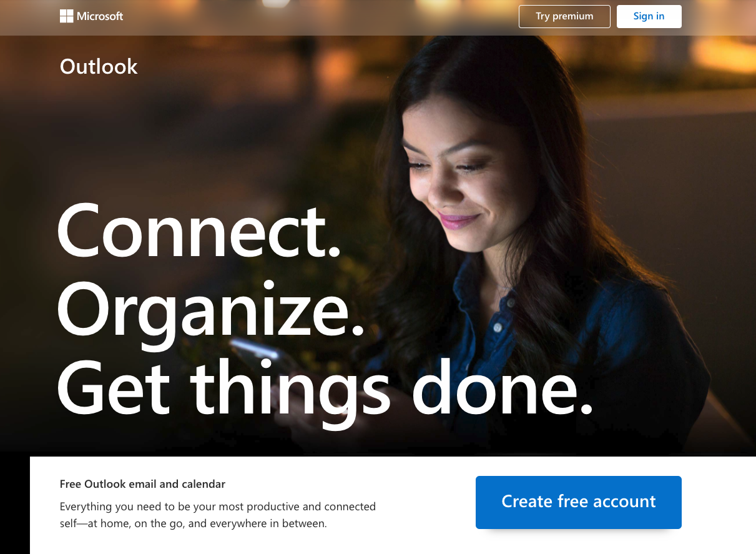Open the Sign in button

click(x=649, y=16)
